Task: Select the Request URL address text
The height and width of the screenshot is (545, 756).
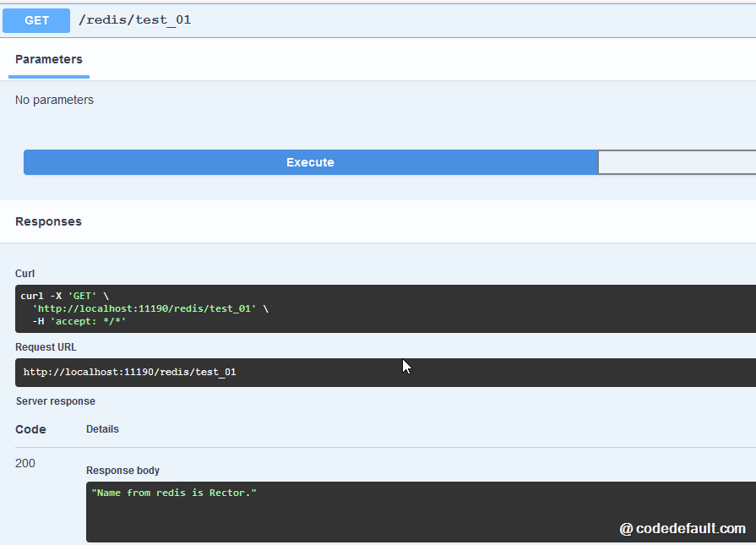Action: point(129,372)
